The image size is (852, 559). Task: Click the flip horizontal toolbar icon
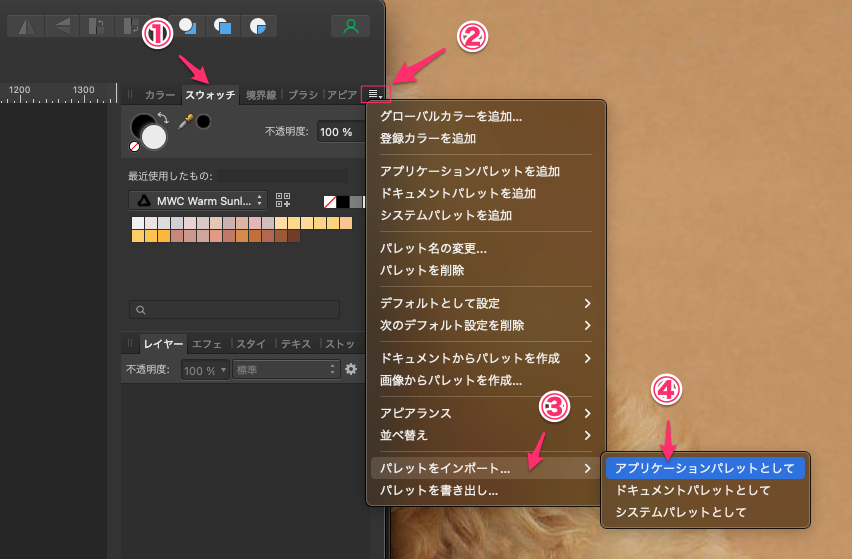[25, 26]
